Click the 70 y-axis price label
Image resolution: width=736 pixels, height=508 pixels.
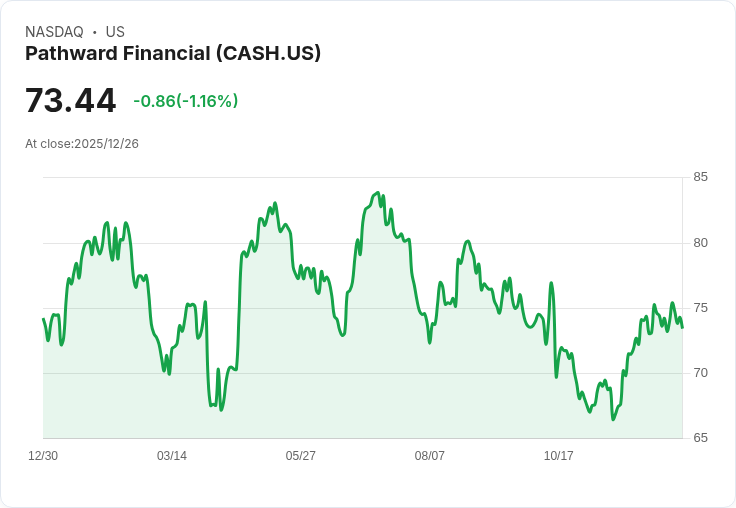click(700, 373)
